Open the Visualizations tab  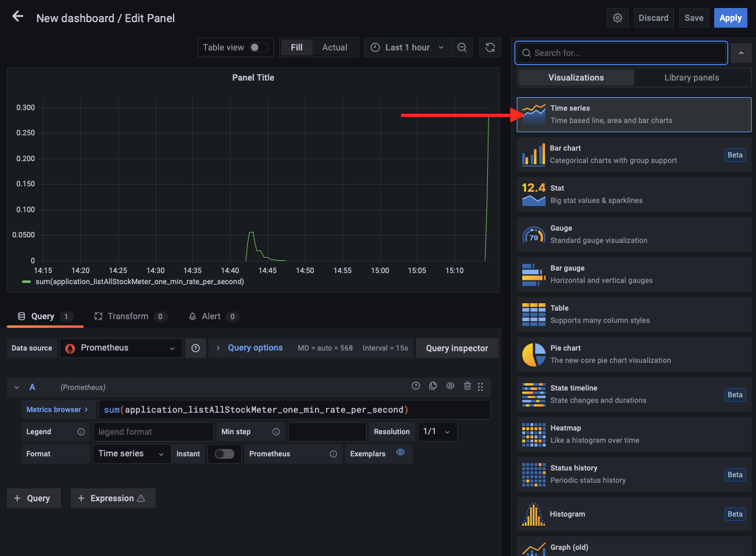pos(576,77)
